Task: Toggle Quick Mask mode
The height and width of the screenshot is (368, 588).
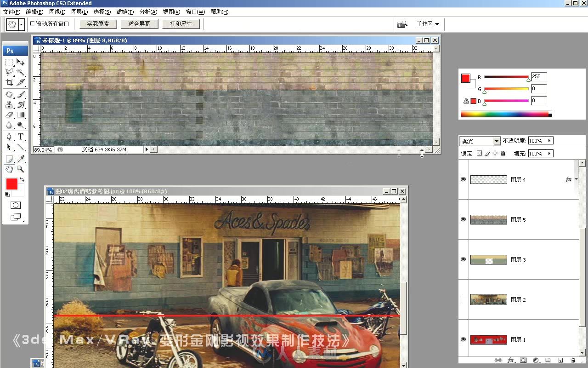Action: click(15, 205)
